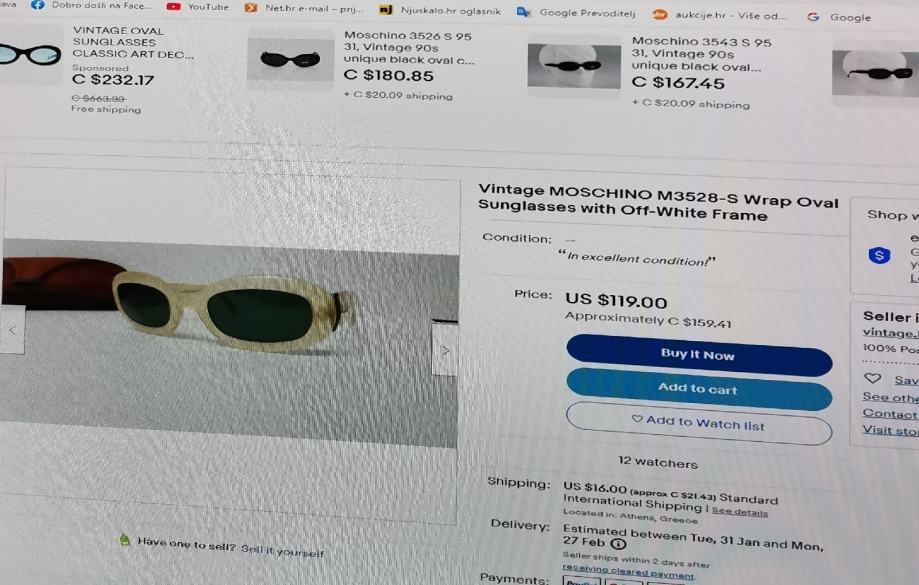This screenshot has width=919, height=585.
Task: Open the Moschino 3543 S 95 listing thumbnail
Action: coord(574,66)
